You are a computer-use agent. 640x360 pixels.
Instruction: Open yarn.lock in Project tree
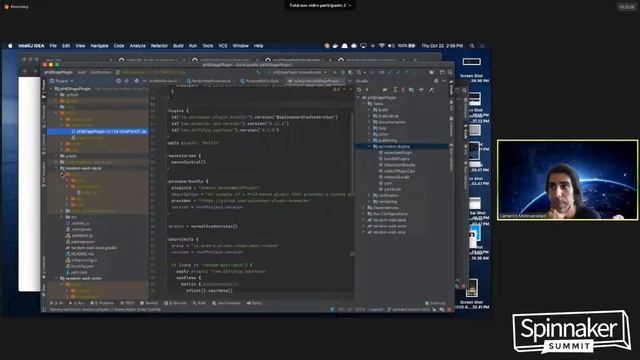point(79,272)
